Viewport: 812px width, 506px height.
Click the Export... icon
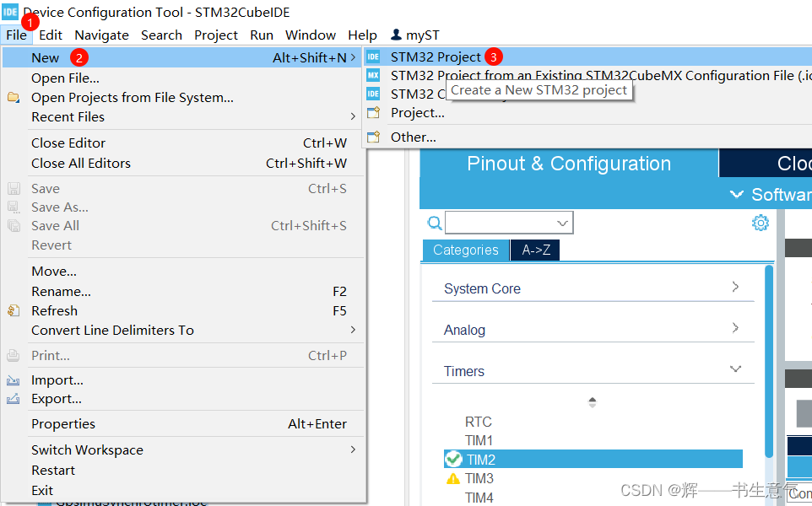tap(14, 399)
